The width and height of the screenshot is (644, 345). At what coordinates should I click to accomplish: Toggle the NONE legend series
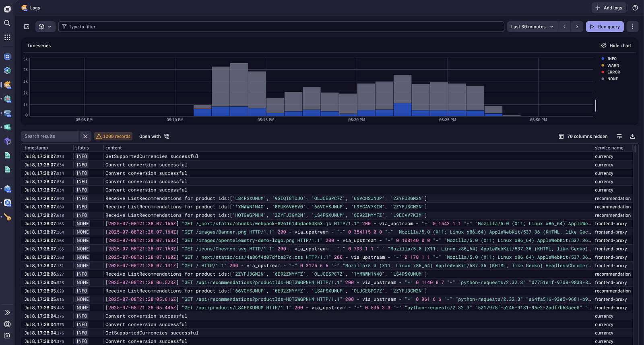[x=610, y=79]
